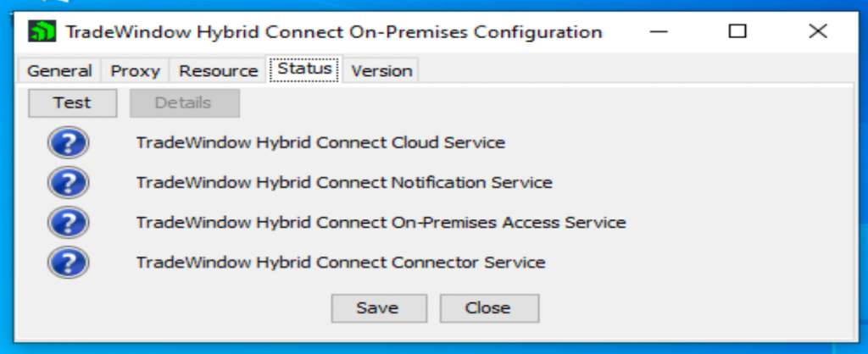Click the TradeWindow app icon in title bar
The width and height of the screenshot is (868, 354).
point(42,31)
